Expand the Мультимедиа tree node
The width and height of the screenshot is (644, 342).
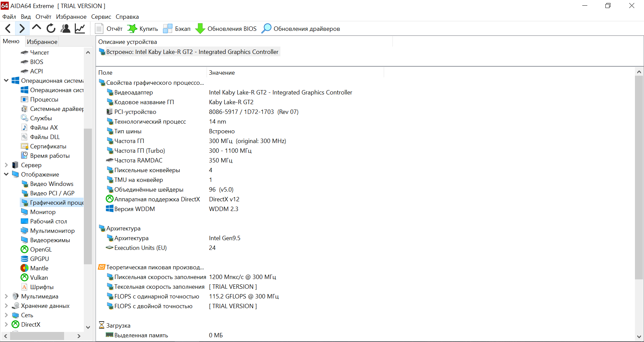coord(6,296)
